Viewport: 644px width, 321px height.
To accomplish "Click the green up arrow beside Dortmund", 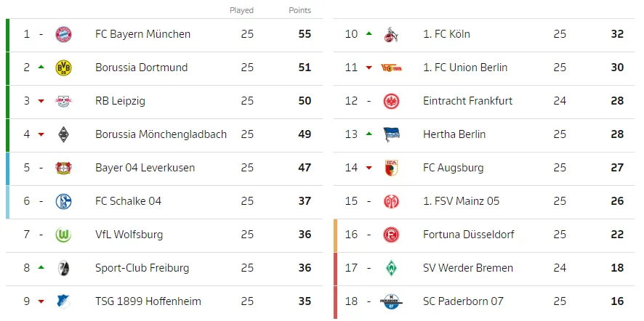I will (x=41, y=67).
